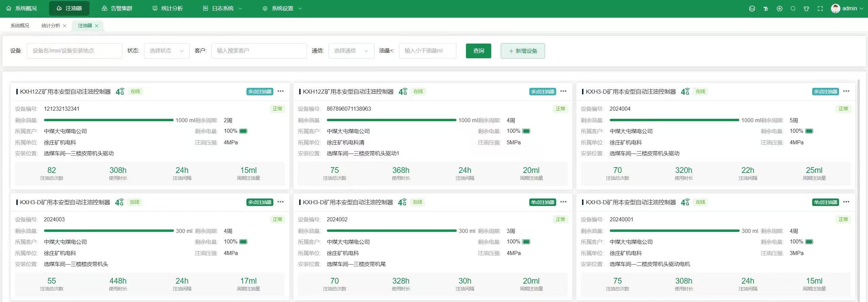Go to 告警集群 in the top navigation

coord(117,9)
